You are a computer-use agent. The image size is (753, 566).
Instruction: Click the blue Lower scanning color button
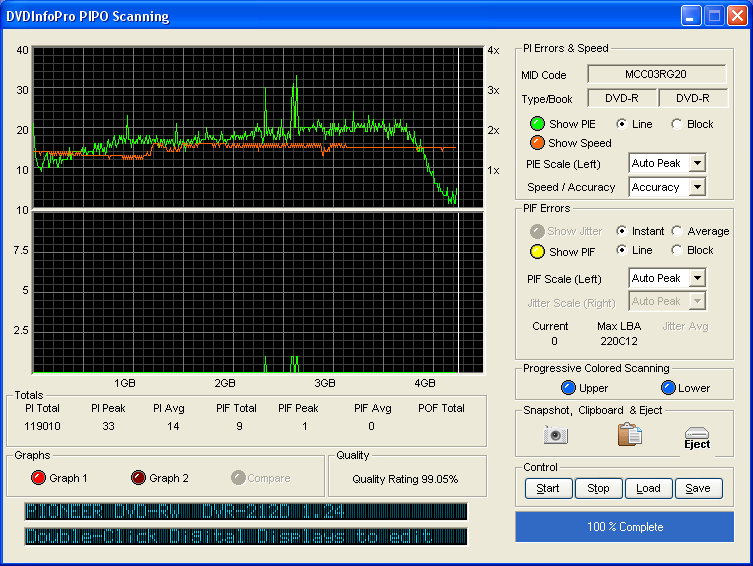tap(668, 388)
